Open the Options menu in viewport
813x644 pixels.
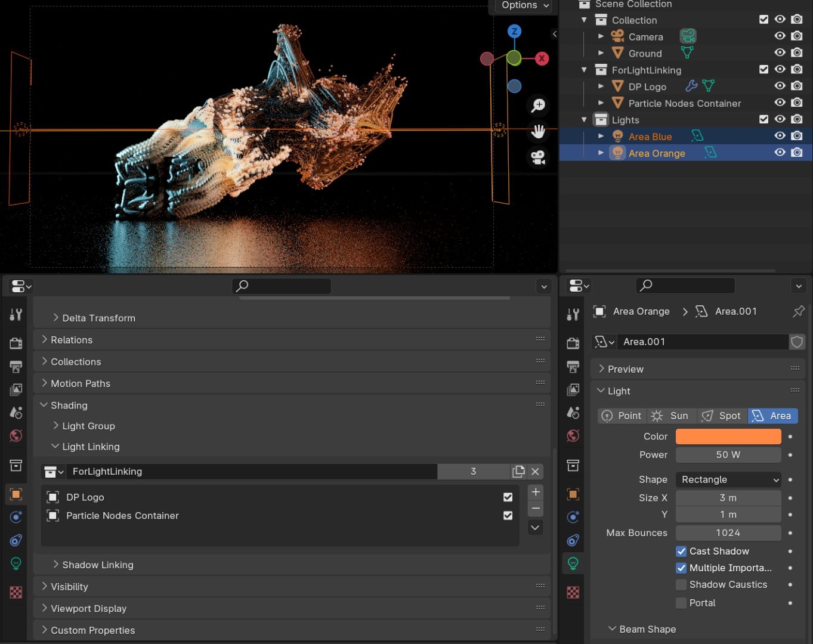coord(522,6)
